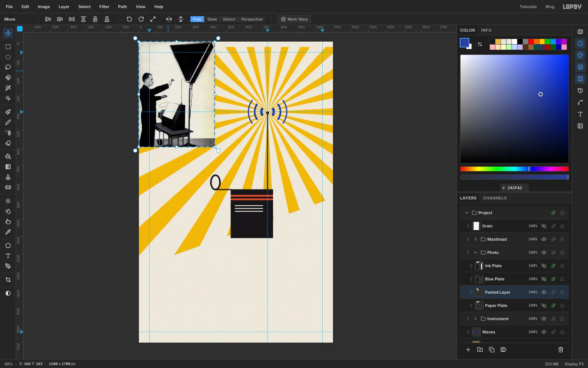Show the Grain layer
The width and height of the screenshot is (588, 368).
(544, 226)
